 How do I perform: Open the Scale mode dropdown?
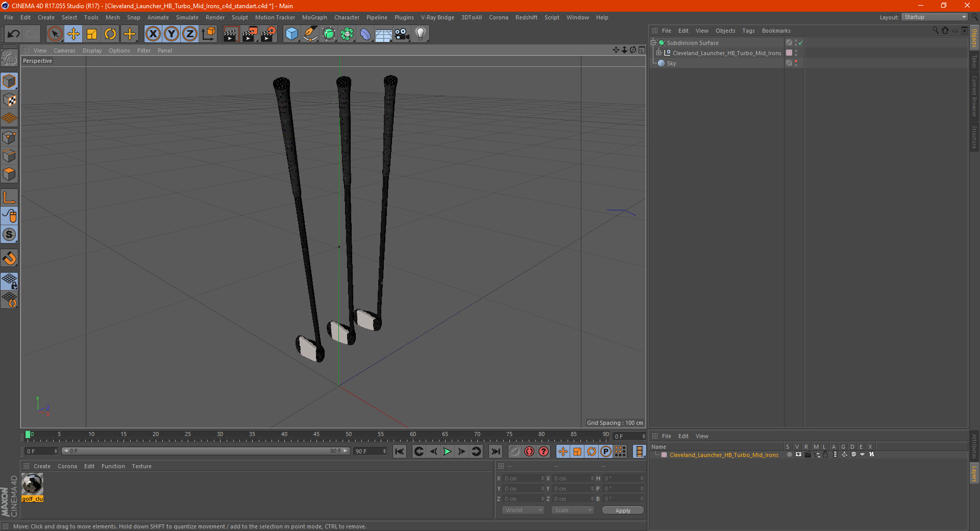click(x=573, y=510)
